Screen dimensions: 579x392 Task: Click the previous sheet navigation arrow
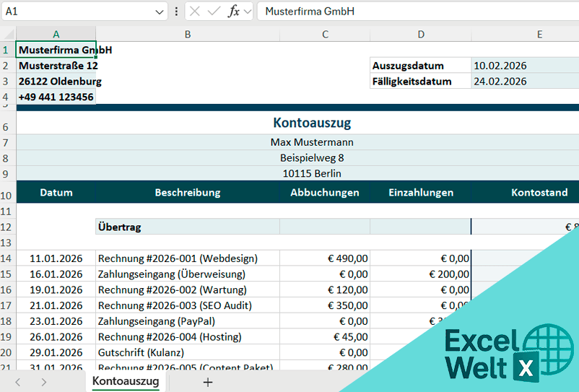point(18,382)
